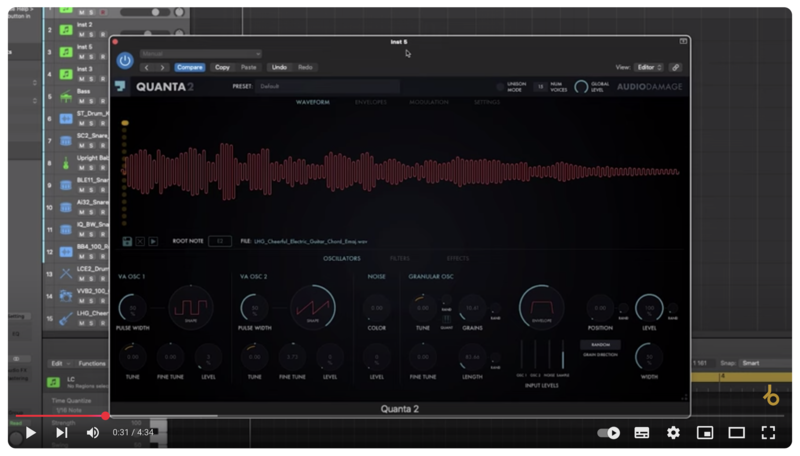Click the VA OSC 2 sawtooth shape selector

pos(313,308)
